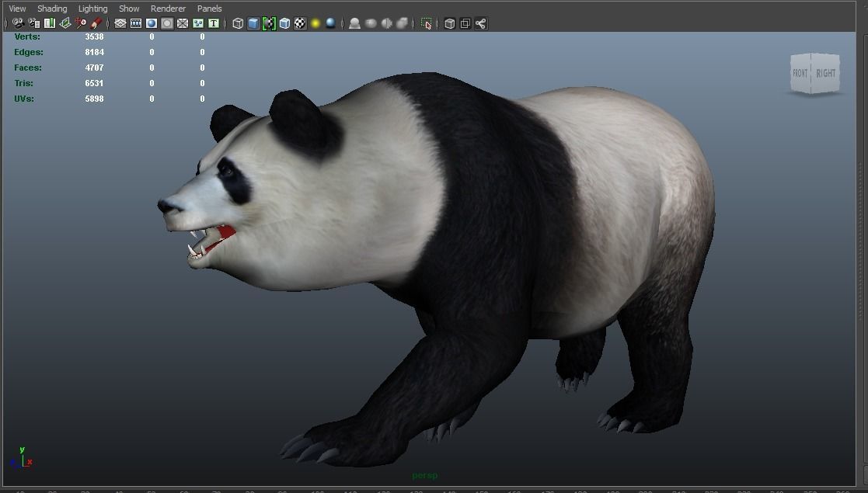This screenshot has height=493, width=868.
Task: Click the 'Faces:' heads-up display label
Action: 28,68
